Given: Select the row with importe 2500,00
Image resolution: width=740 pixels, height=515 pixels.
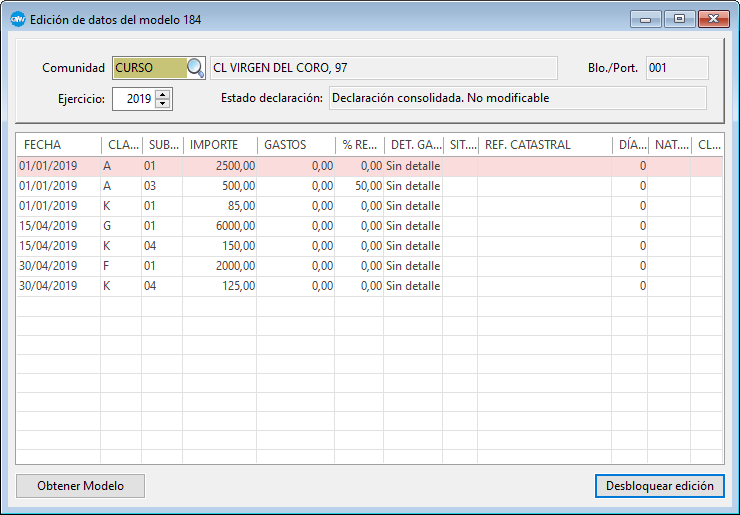Looking at the screenshot, I should (x=220, y=166).
